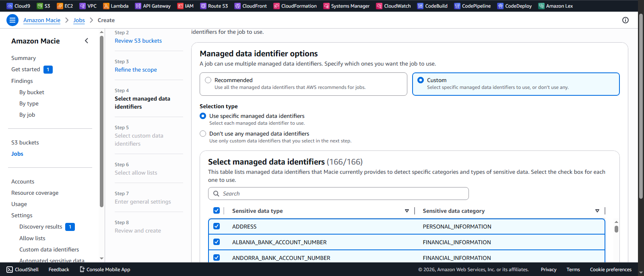Choose Don't use any managed data identifiers
This screenshot has width=644, height=276.
(x=203, y=134)
